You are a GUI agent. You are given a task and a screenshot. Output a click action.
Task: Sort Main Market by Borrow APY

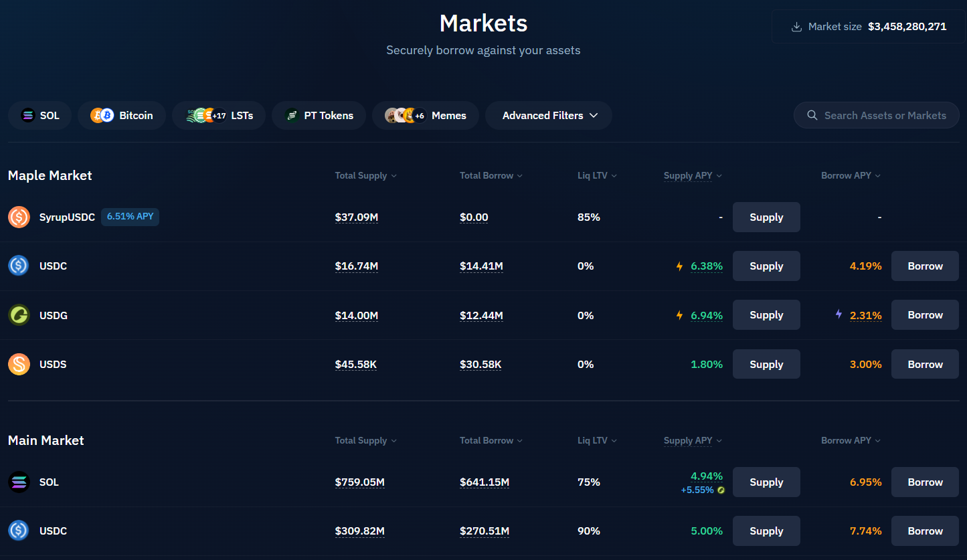click(851, 440)
